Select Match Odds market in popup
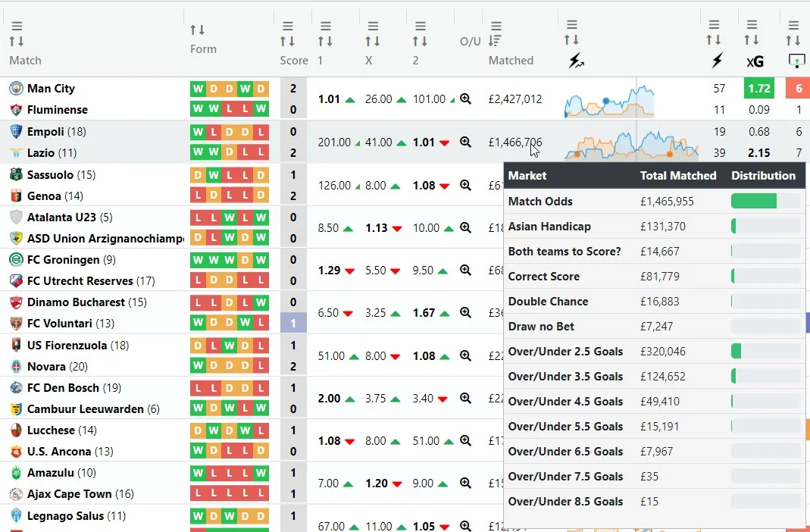 [x=540, y=202]
